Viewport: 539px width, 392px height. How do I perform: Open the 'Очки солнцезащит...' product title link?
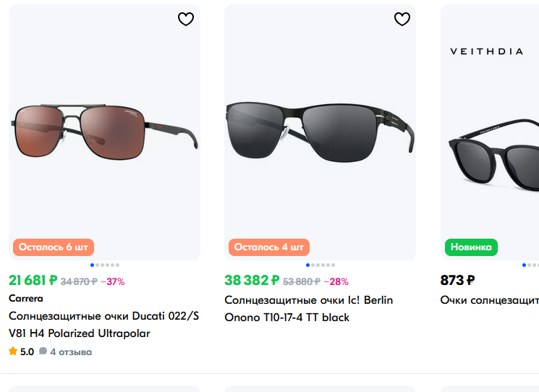[x=490, y=299]
